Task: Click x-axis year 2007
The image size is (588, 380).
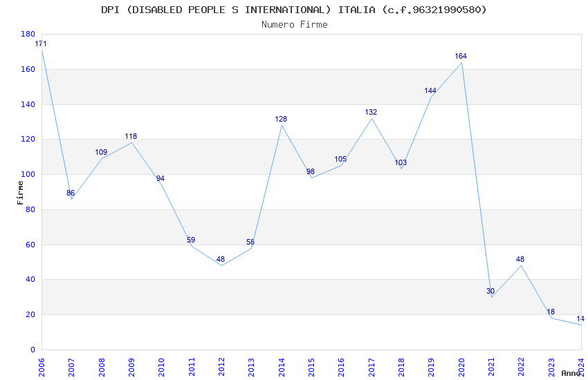Action: coord(71,368)
